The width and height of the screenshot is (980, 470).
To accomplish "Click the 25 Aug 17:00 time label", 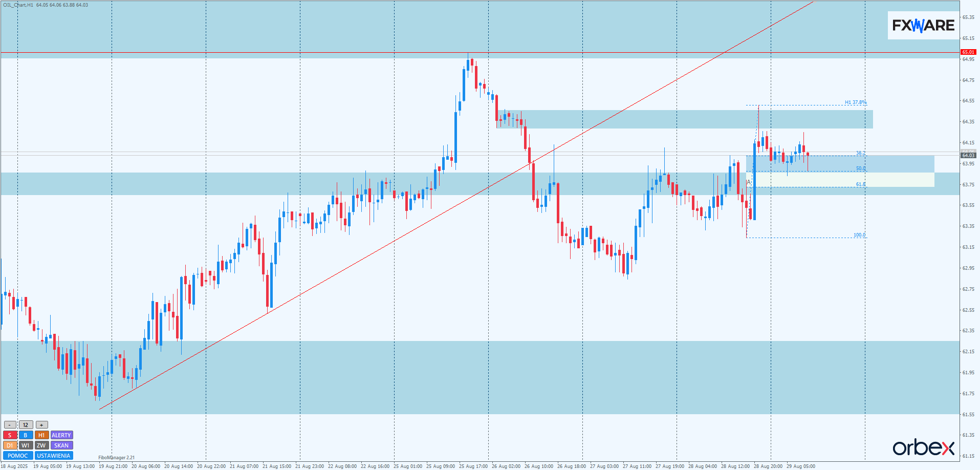I will [473, 466].
